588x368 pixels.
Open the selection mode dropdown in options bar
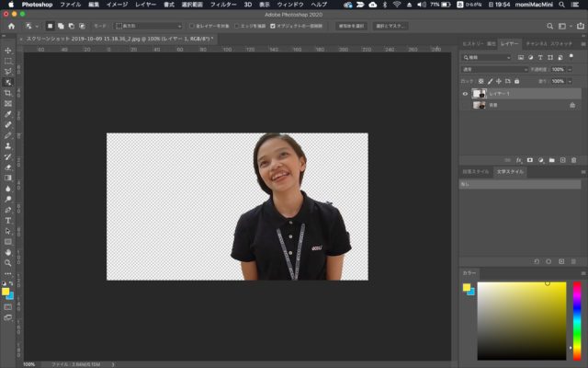148,26
